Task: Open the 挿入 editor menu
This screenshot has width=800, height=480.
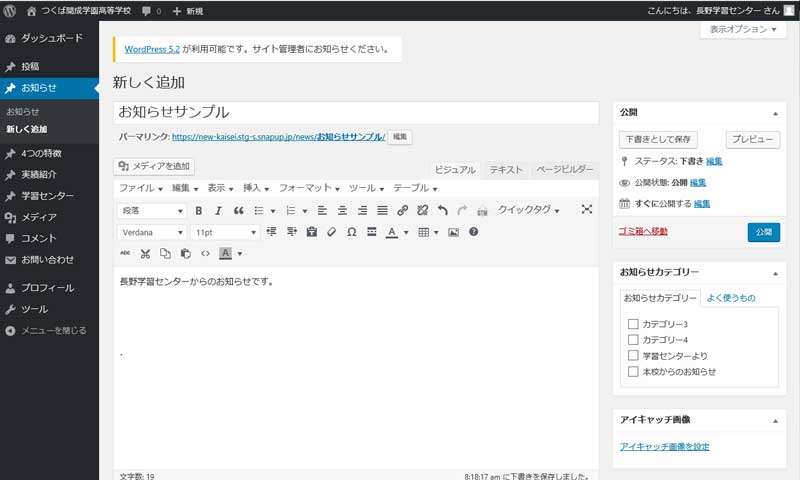Action: (256, 188)
